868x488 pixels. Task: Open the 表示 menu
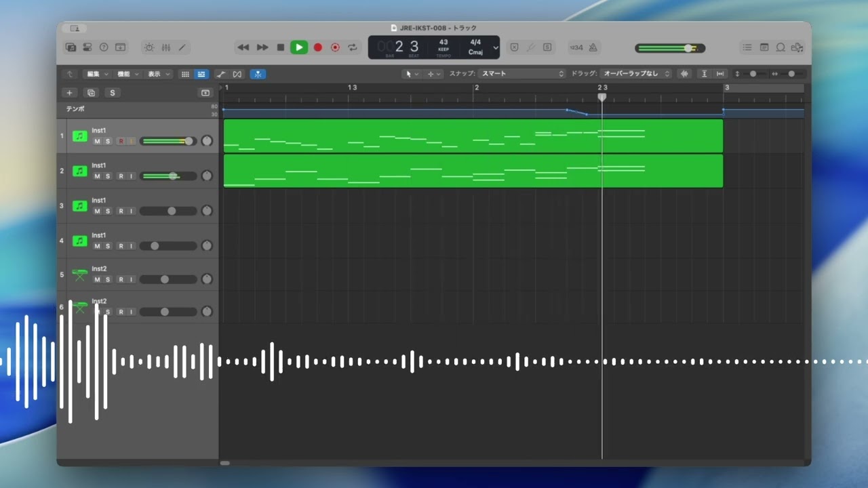158,74
